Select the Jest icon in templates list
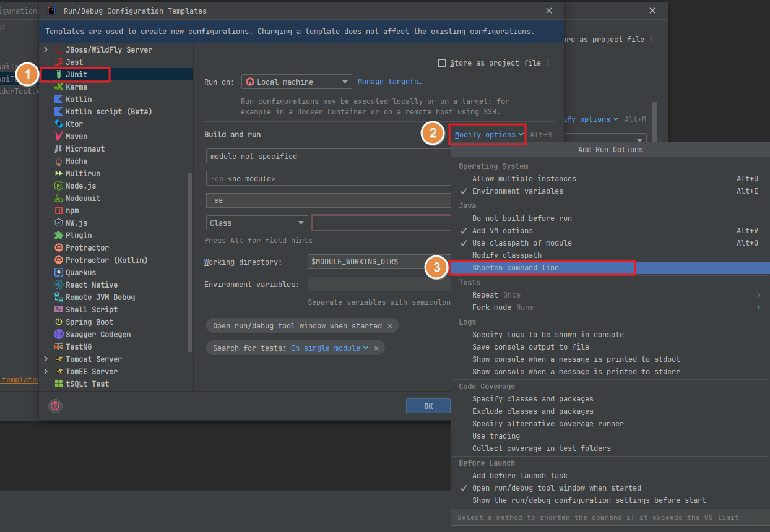 [x=58, y=62]
